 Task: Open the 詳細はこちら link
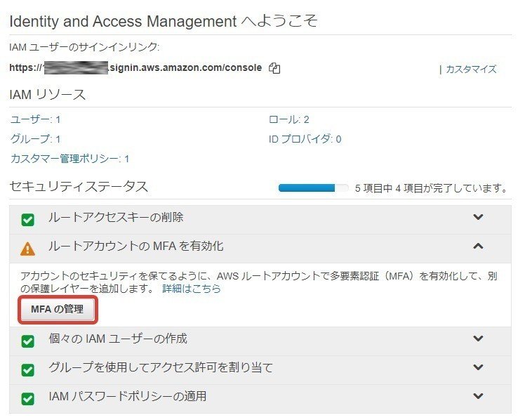click(x=192, y=289)
